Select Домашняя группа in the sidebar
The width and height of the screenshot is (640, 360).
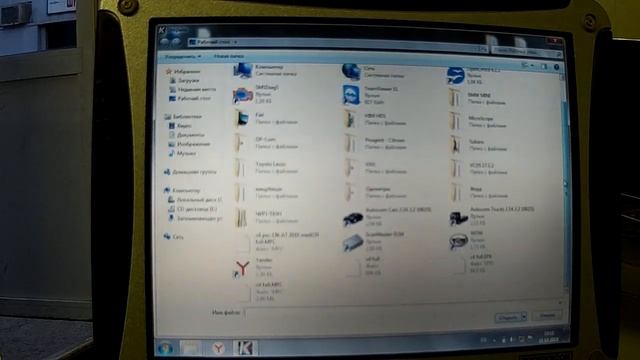coord(190,172)
